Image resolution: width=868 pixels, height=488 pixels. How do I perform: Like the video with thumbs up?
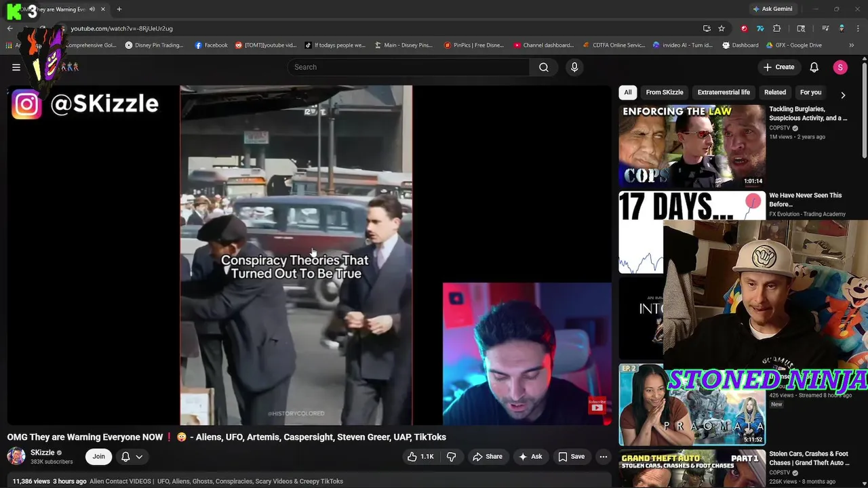click(420, 457)
